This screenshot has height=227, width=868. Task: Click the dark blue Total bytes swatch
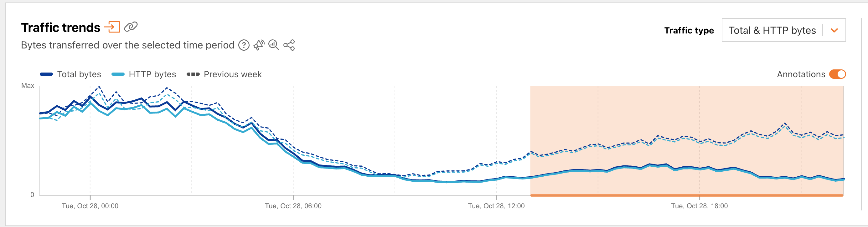[x=46, y=74]
